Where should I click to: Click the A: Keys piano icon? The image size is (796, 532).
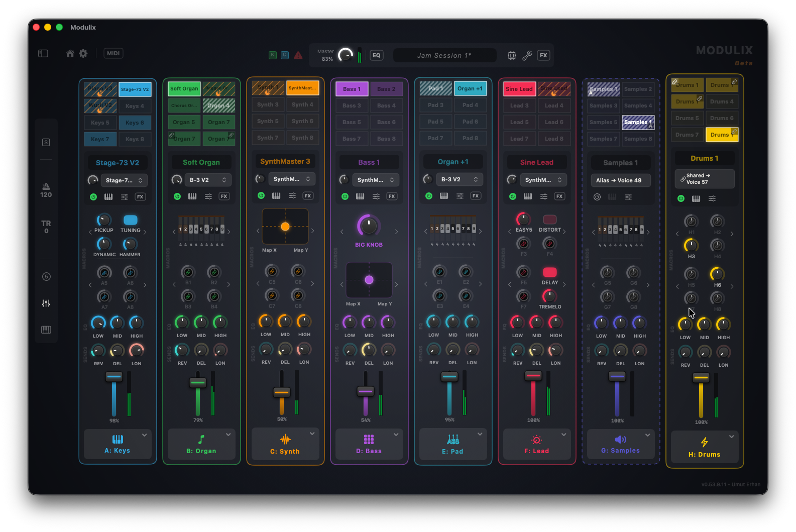118,439
